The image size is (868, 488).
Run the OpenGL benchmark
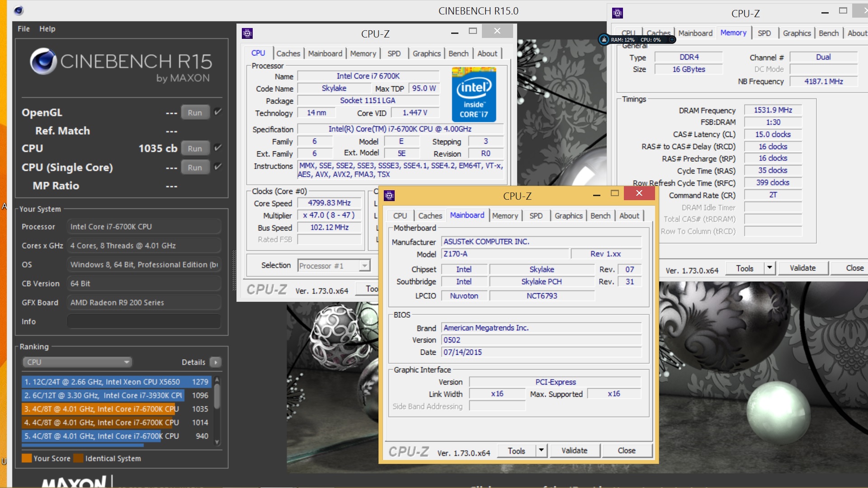coord(195,113)
